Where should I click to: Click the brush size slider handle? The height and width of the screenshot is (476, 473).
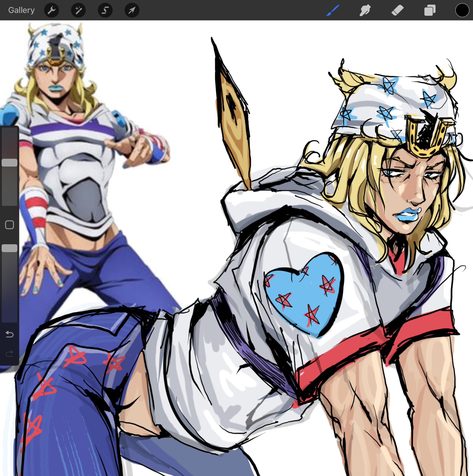coord(10,163)
